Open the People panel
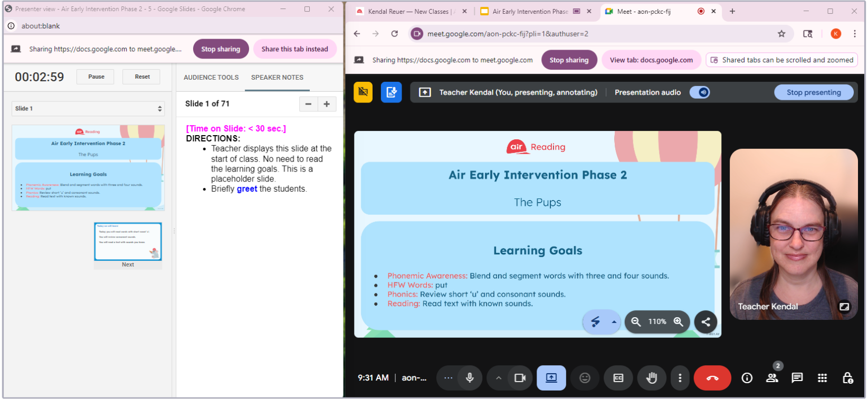Screen dimensions: 868x399 (x=772, y=378)
